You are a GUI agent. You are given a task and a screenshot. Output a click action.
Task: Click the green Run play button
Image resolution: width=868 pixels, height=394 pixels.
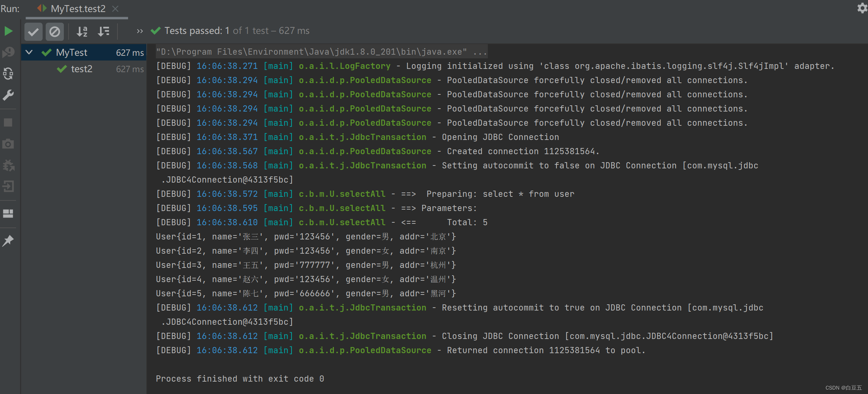(x=8, y=31)
